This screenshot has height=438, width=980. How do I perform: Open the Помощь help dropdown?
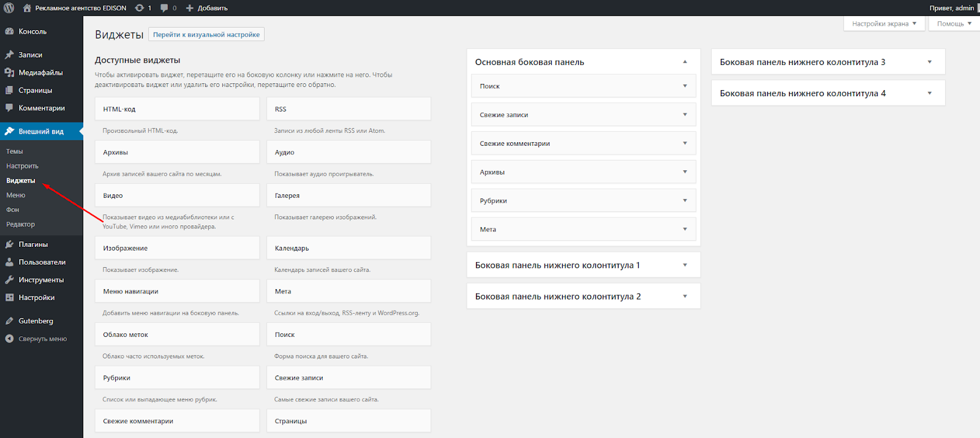point(954,23)
